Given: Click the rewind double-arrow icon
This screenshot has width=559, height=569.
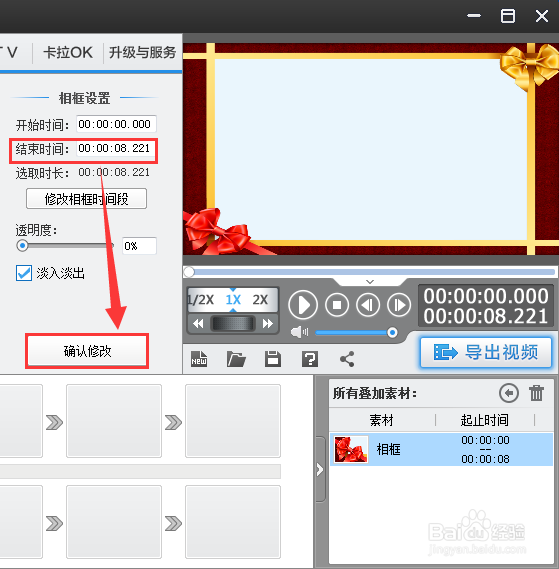Looking at the screenshot, I should 198,323.
